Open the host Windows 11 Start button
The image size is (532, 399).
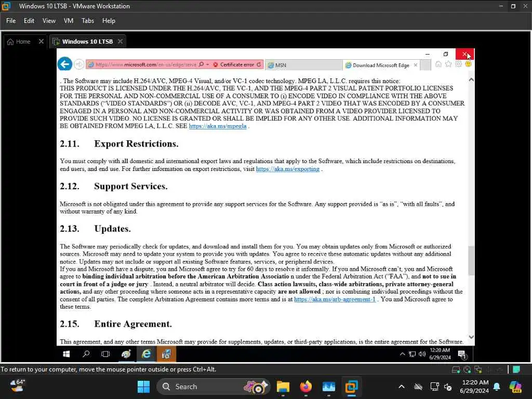(x=143, y=387)
